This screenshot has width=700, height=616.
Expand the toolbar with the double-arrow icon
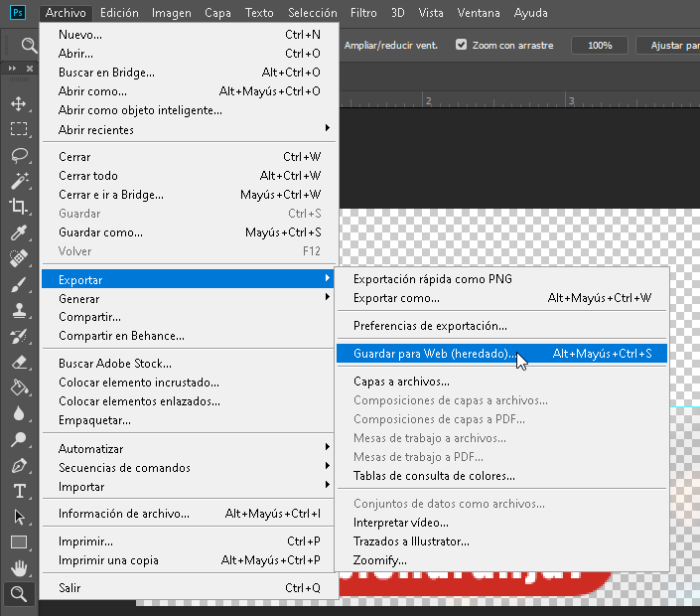[x=12, y=68]
